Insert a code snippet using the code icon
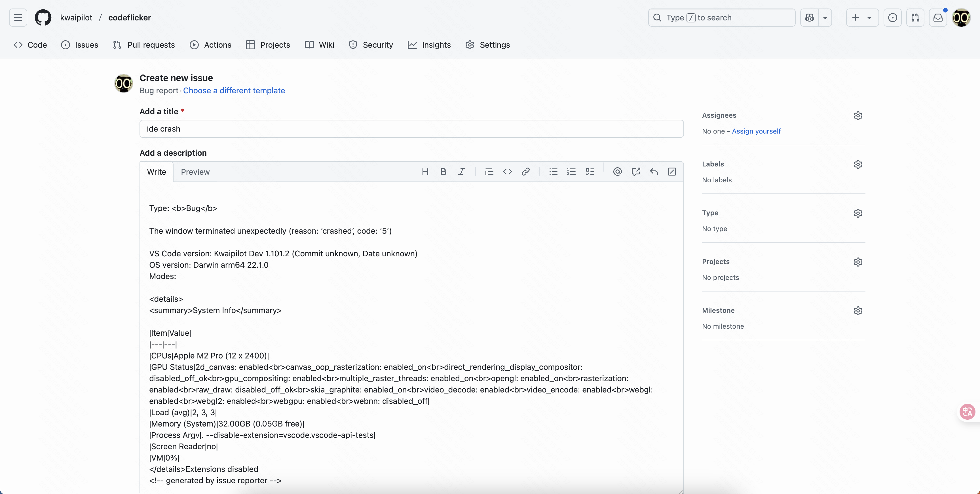The width and height of the screenshot is (980, 494). [508, 172]
